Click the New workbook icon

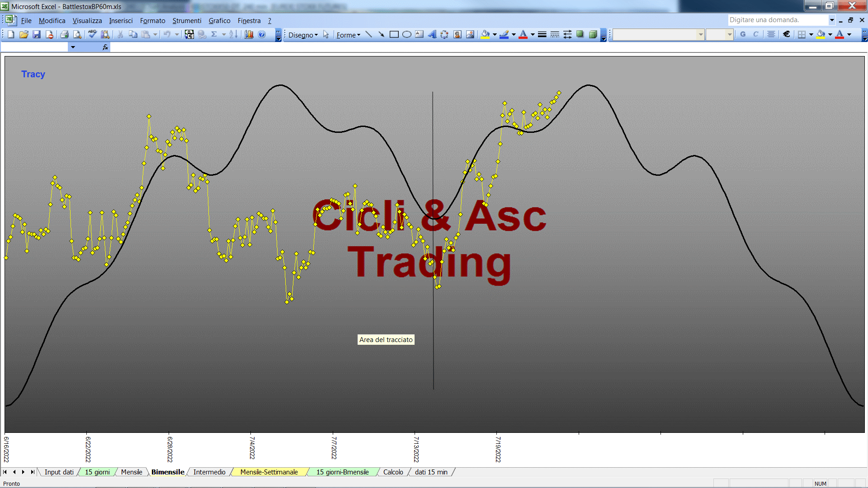pyautogui.click(x=11, y=34)
